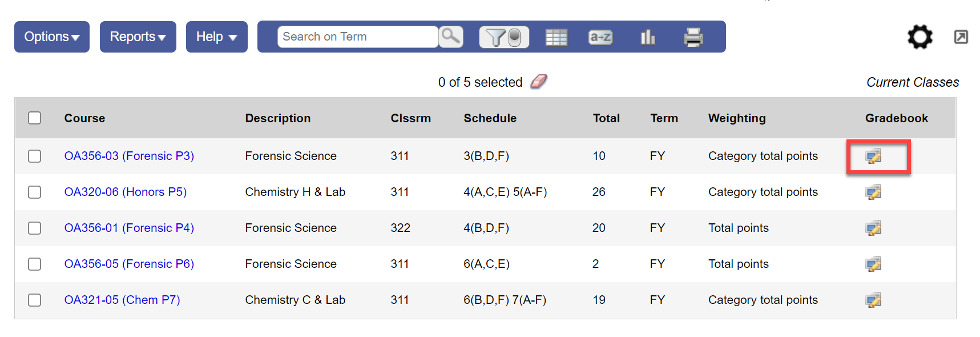Open quick chart with bar graph icon
Viewport: 980px width, 337px height.
pyautogui.click(x=648, y=37)
